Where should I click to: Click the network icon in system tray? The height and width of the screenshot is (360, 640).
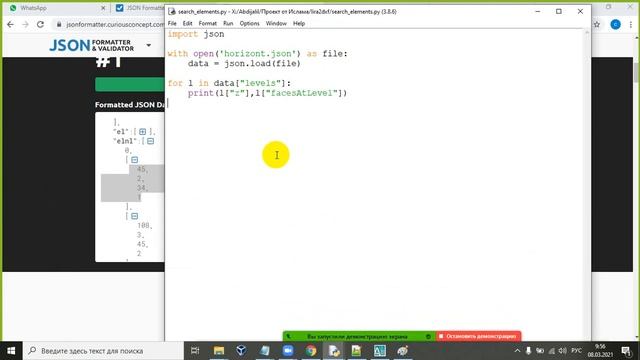tap(552, 351)
